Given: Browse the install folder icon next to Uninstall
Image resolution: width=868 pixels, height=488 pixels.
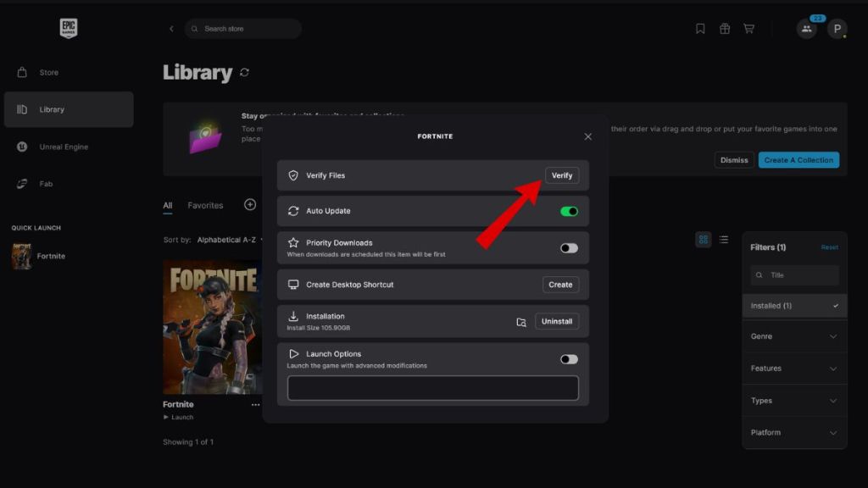Looking at the screenshot, I should click(521, 322).
